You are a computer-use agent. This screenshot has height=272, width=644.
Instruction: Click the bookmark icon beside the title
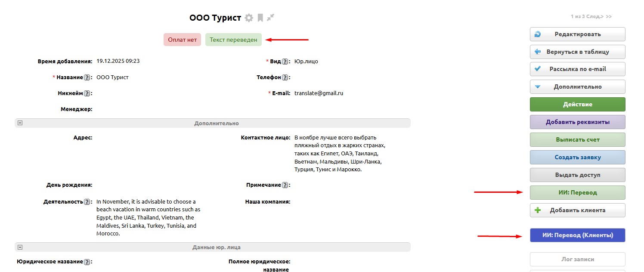[x=260, y=18]
